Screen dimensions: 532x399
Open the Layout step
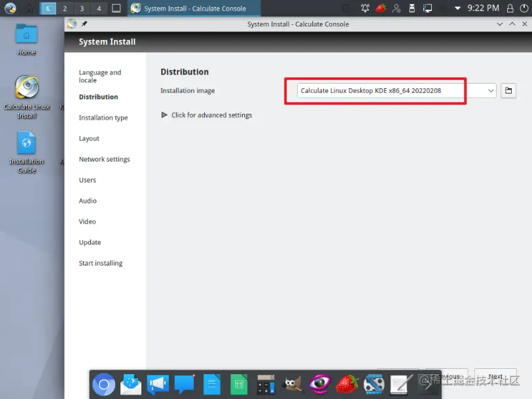click(x=89, y=139)
